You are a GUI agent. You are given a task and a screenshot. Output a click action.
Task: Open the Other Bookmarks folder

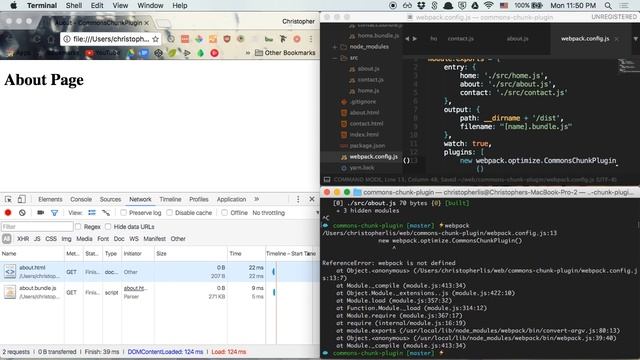[285, 53]
